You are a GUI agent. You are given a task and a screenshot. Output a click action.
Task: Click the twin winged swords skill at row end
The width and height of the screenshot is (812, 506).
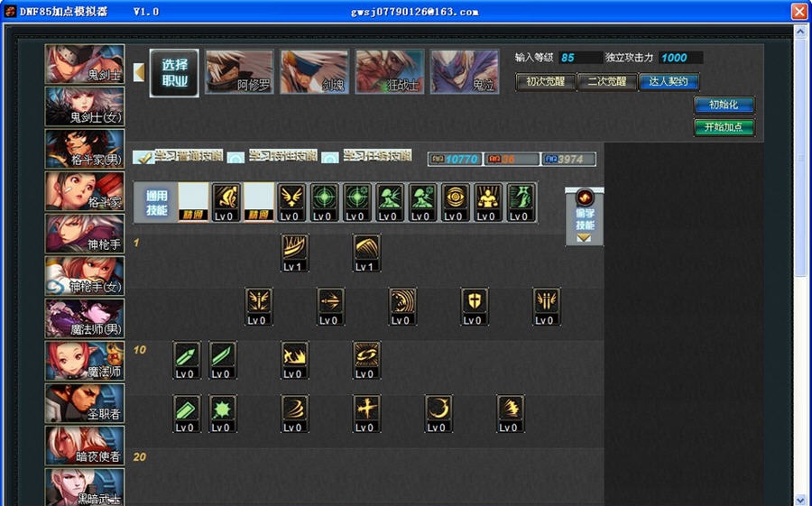(547, 306)
